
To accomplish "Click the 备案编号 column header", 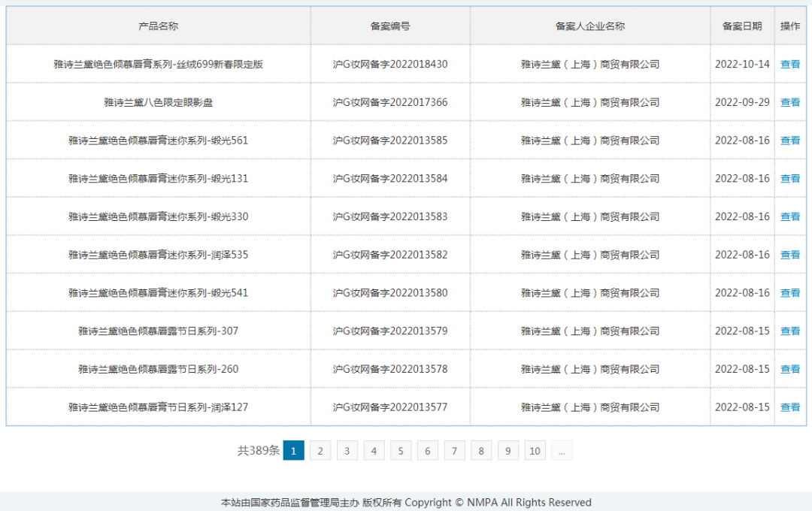I will [x=390, y=26].
